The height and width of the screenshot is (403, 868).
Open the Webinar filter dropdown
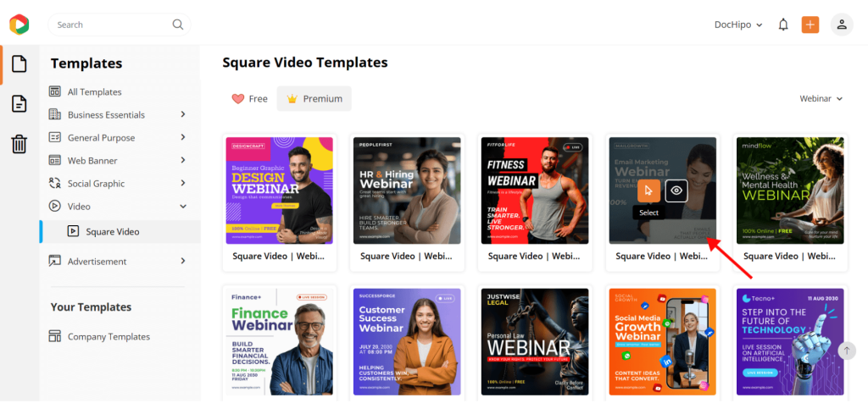click(821, 98)
